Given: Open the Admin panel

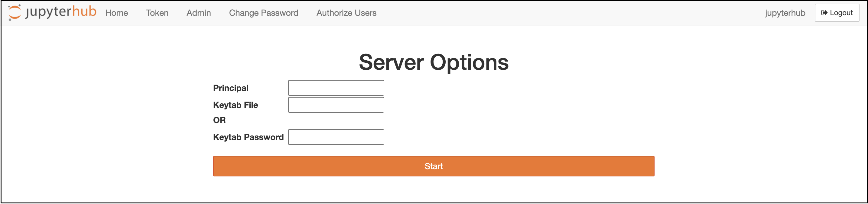Looking at the screenshot, I should click(x=199, y=13).
